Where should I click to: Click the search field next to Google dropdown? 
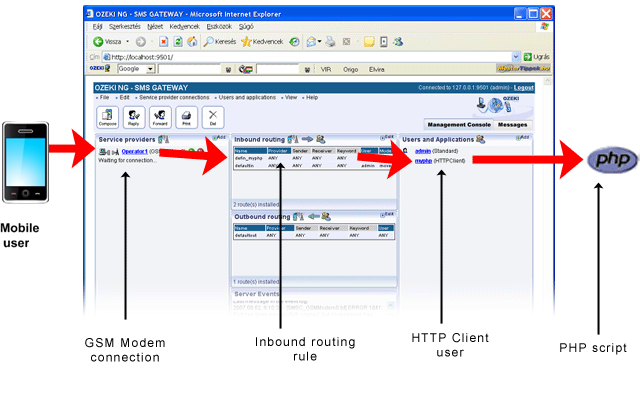point(190,69)
